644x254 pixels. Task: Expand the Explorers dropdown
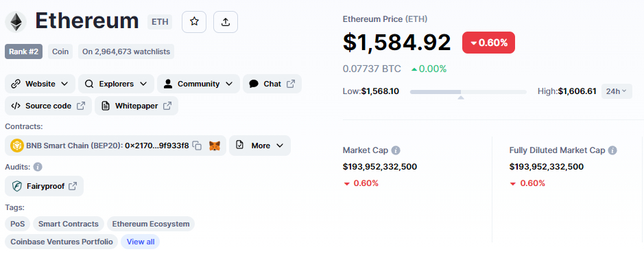(116, 84)
